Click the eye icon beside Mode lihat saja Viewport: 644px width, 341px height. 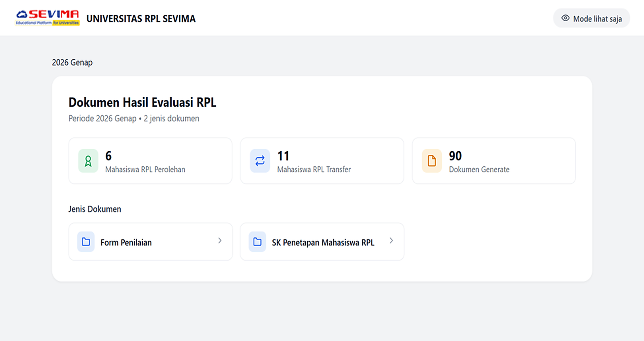click(565, 18)
